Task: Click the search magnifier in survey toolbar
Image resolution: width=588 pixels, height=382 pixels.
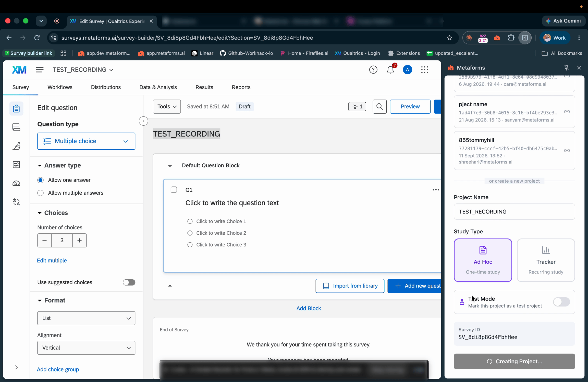Action: tap(379, 106)
